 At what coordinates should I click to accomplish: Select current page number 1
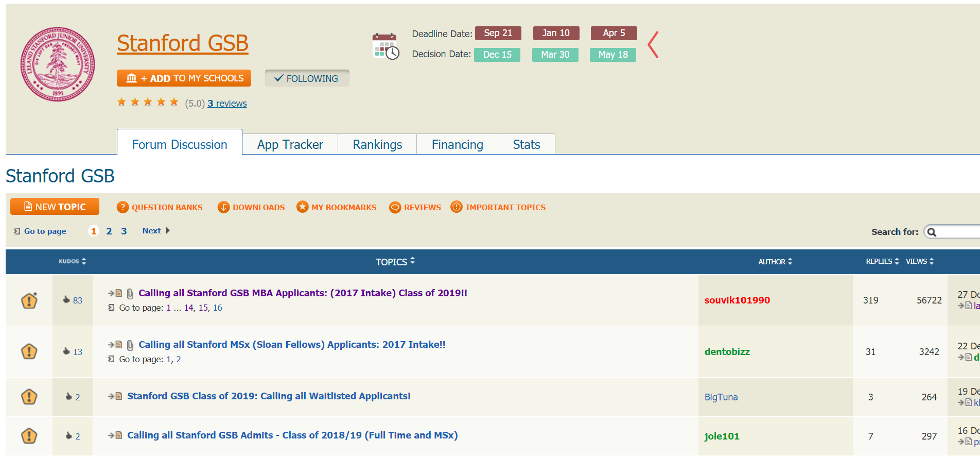pos(94,231)
